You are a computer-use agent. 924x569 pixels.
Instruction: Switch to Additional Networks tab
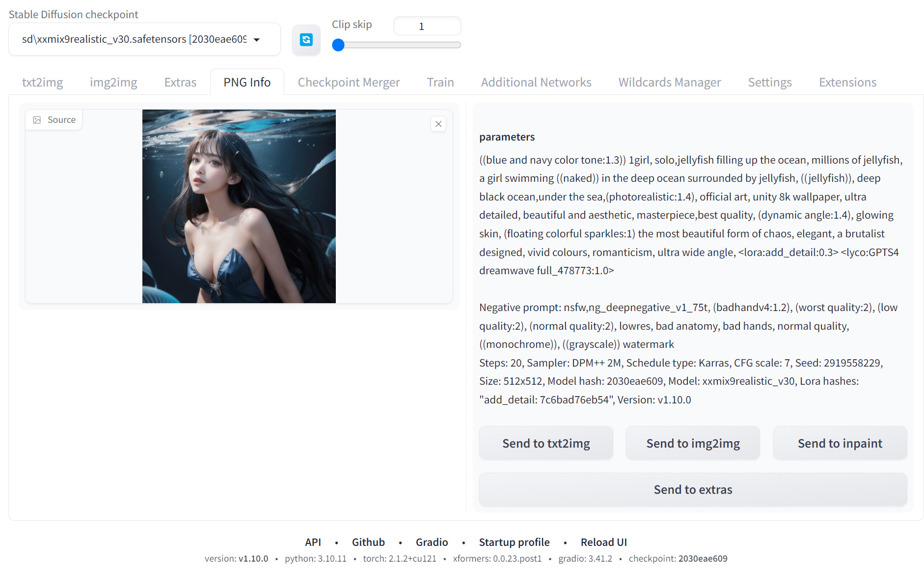coord(536,82)
